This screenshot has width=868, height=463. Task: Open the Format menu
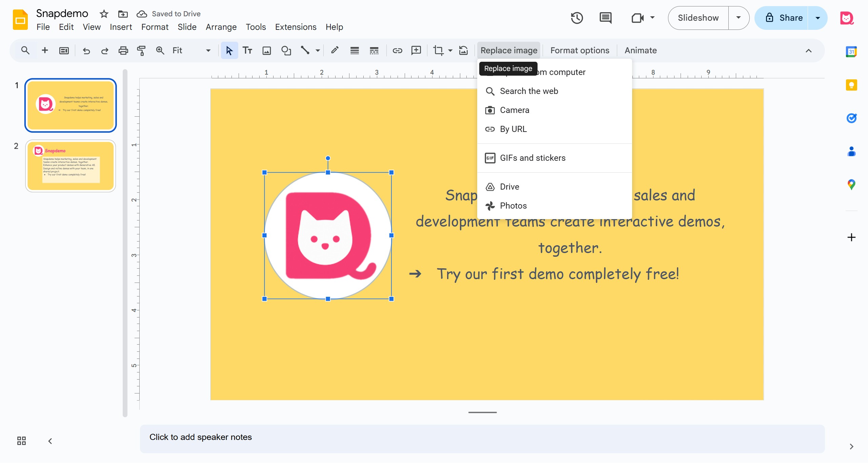(155, 27)
